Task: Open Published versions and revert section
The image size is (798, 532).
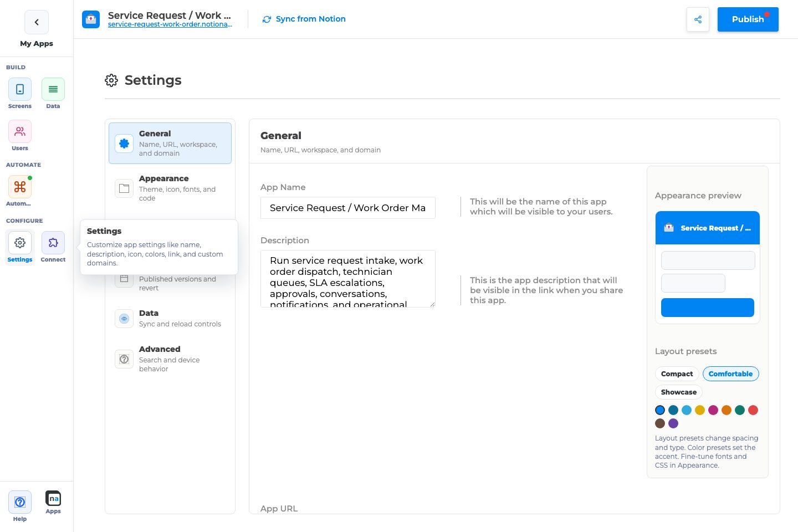Action: coord(170,283)
